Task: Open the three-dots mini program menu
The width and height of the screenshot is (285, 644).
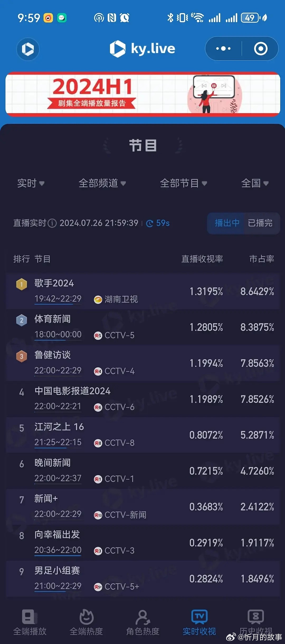Action: click(x=223, y=49)
